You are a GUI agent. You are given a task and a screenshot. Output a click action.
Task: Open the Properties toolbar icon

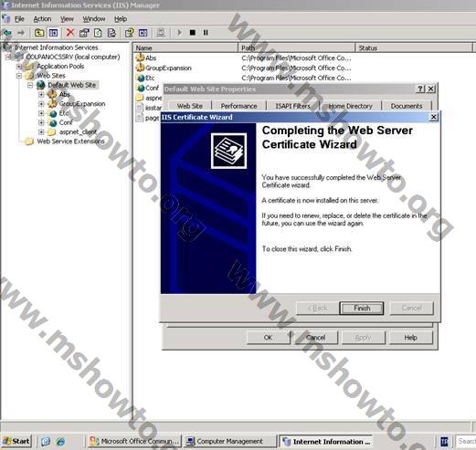coord(84,33)
